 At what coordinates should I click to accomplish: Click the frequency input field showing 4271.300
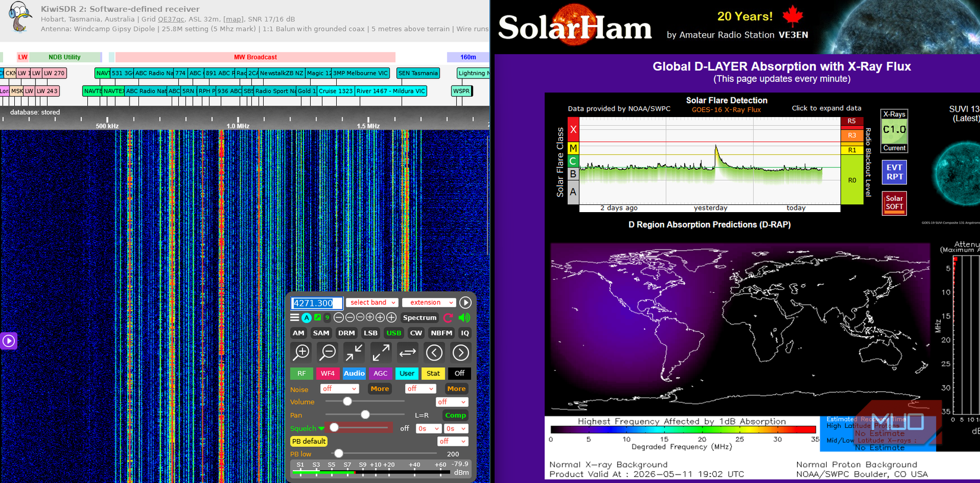[317, 303]
